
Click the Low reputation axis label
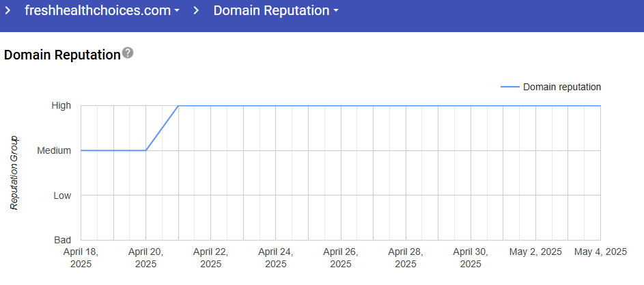coord(62,195)
